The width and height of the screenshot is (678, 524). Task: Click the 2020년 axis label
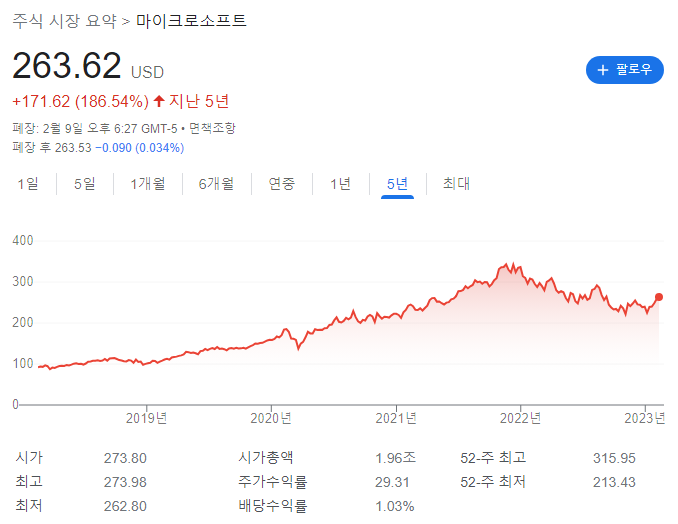click(271, 418)
